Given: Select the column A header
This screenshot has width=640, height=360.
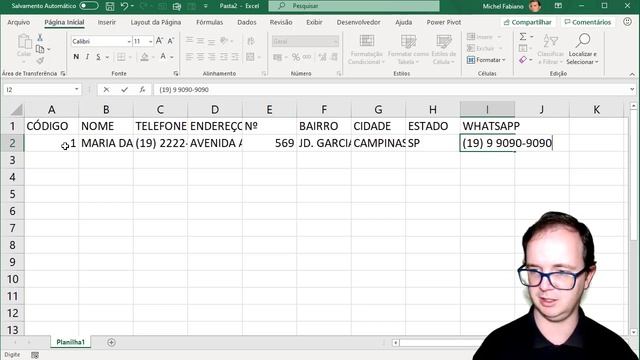Looking at the screenshot, I should [x=51, y=109].
